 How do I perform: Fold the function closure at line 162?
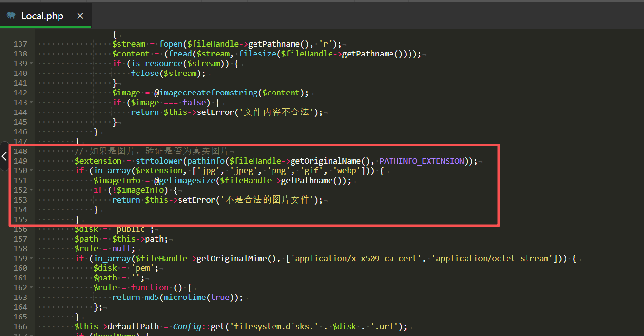coord(32,287)
